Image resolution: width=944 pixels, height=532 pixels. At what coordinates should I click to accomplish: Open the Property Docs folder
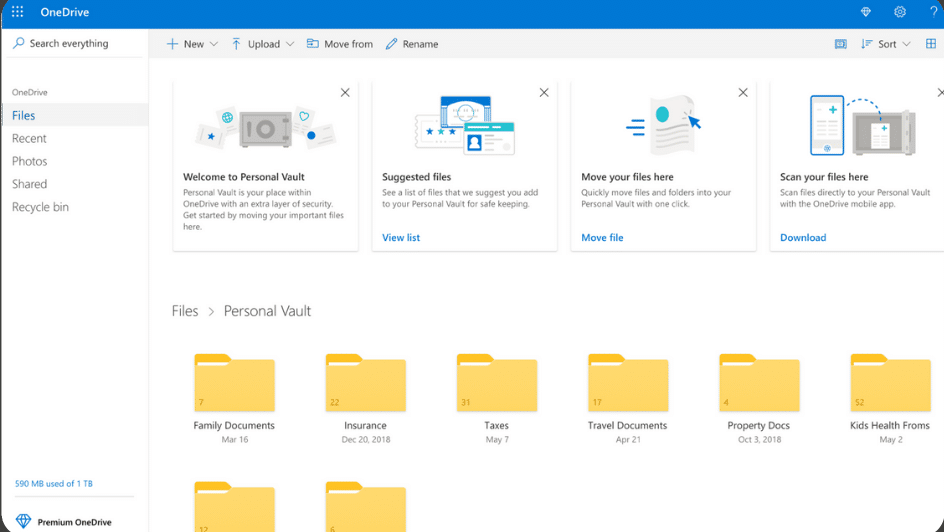pyautogui.click(x=759, y=383)
